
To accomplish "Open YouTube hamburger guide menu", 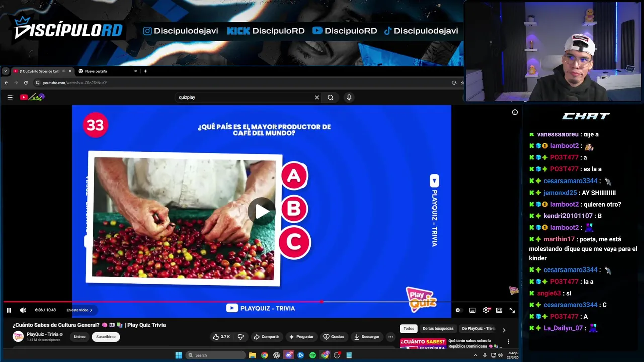I will coord(10,97).
